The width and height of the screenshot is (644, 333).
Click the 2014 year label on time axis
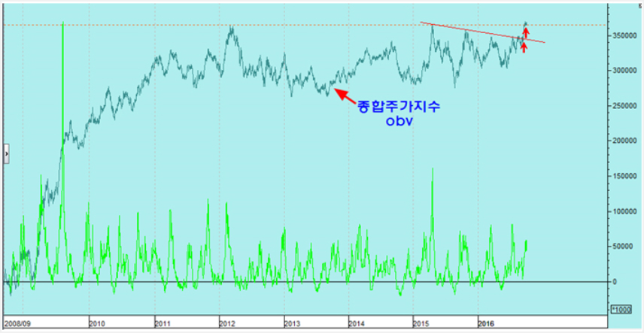(x=357, y=322)
